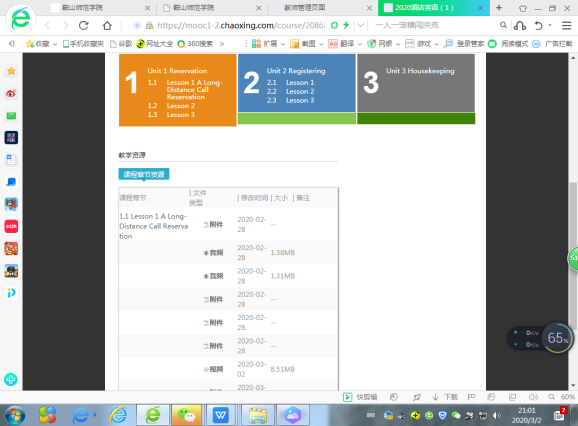Expand the 截图 screenshot dropdown arrow

point(321,44)
